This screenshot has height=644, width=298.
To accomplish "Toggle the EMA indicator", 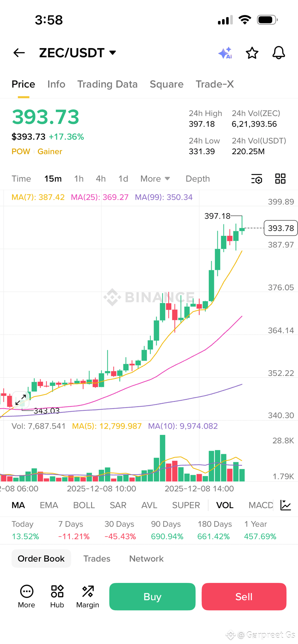I will click(x=49, y=505).
